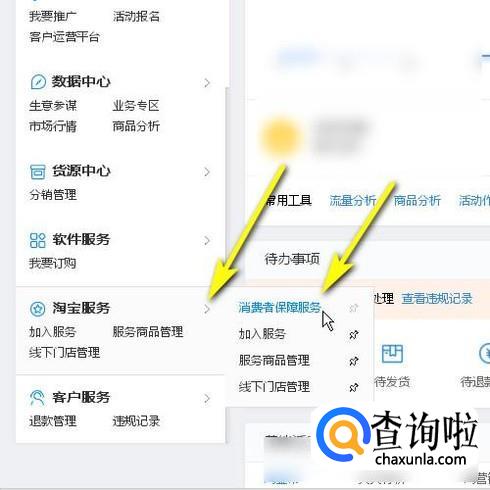Click the yellow shop avatar

pos(281,137)
